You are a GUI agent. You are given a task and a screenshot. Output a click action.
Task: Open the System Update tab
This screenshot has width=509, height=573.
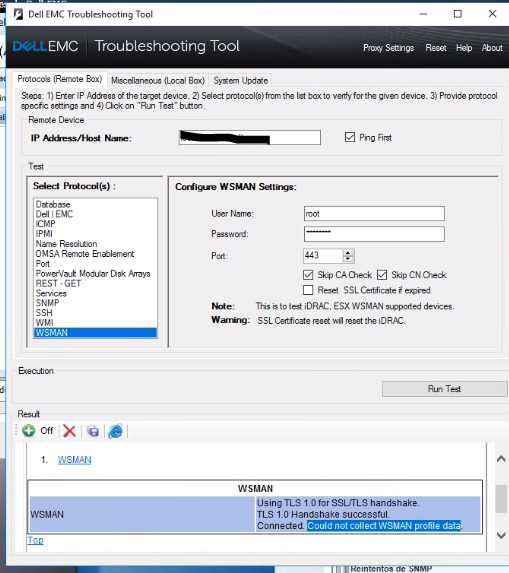[241, 80]
